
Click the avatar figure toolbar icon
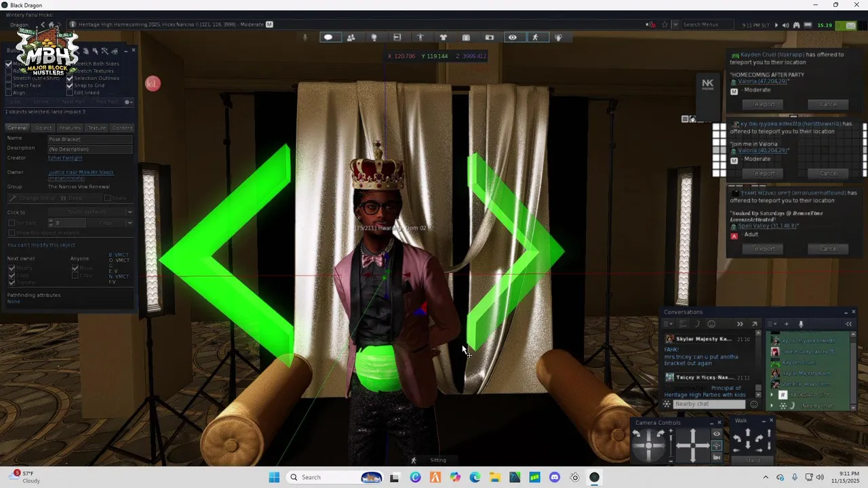click(x=420, y=37)
